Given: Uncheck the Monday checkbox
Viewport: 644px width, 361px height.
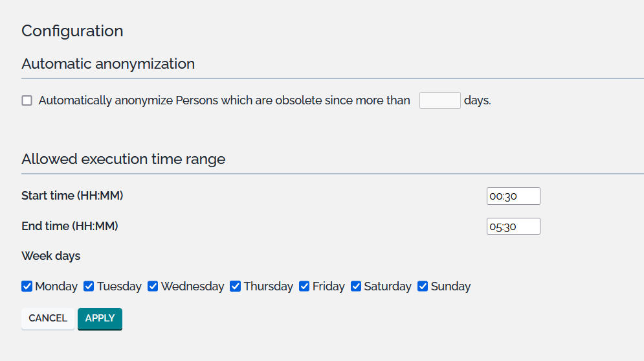Looking at the screenshot, I should pos(27,286).
